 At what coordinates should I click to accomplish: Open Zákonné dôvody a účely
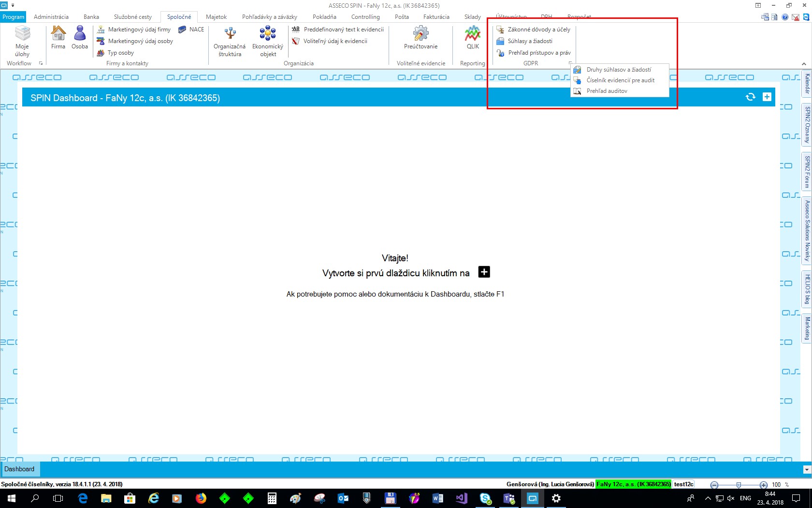click(x=534, y=30)
